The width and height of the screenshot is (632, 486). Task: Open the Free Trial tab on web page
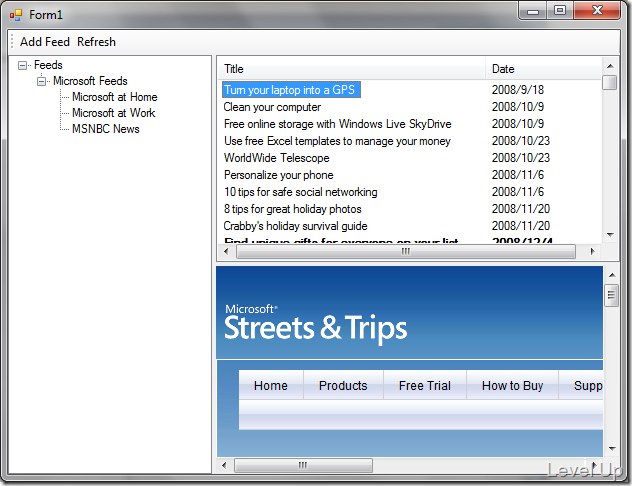[x=425, y=386]
